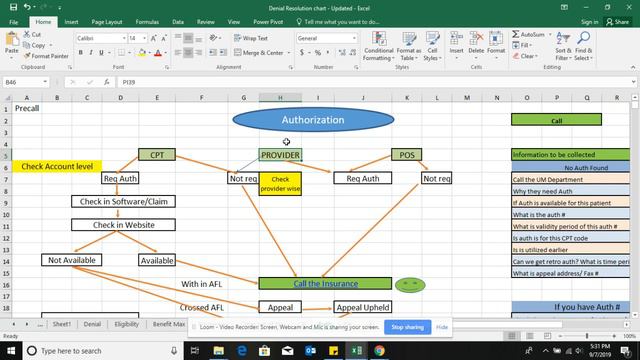Open Sort & Filter
640x360 pixels.
[563, 46]
